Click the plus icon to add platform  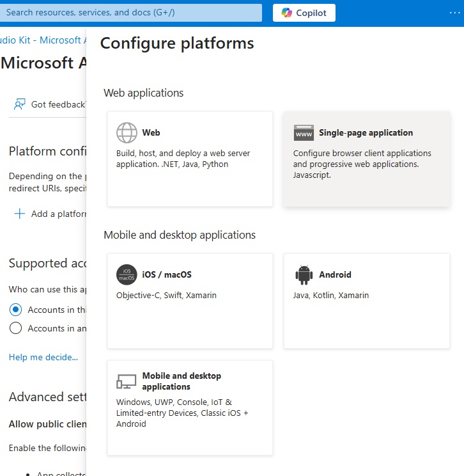point(20,214)
